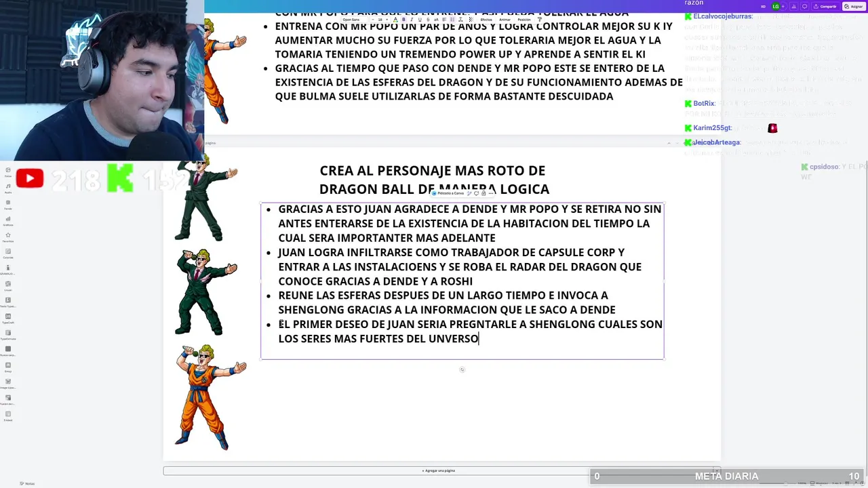The width and height of the screenshot is (868, 488).
Task: Open the Emoji app in sidebar
Action: 8,367
